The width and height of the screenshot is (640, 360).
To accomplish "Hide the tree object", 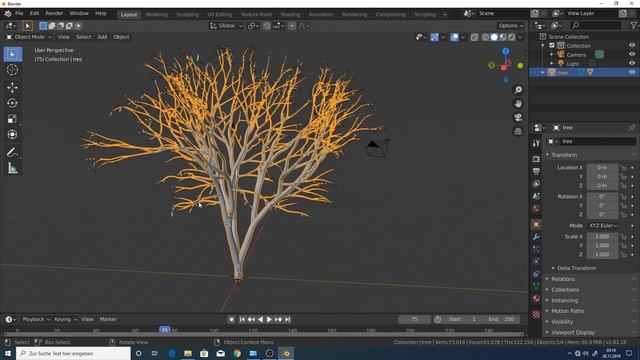I will click(632, 72).
